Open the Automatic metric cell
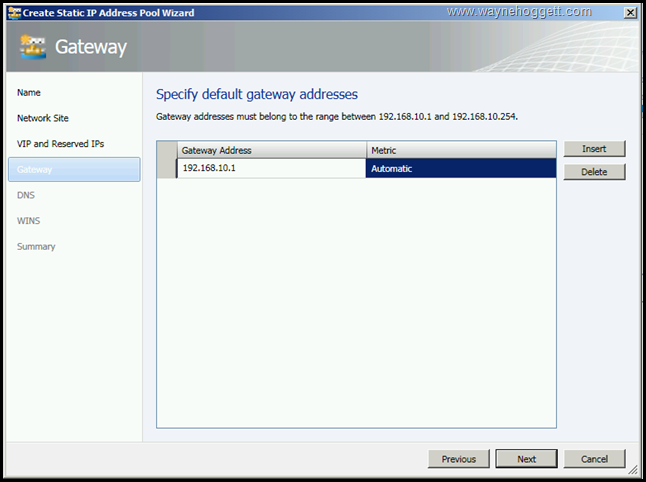The height and width of the screenshot is (482, 646). 461,168
